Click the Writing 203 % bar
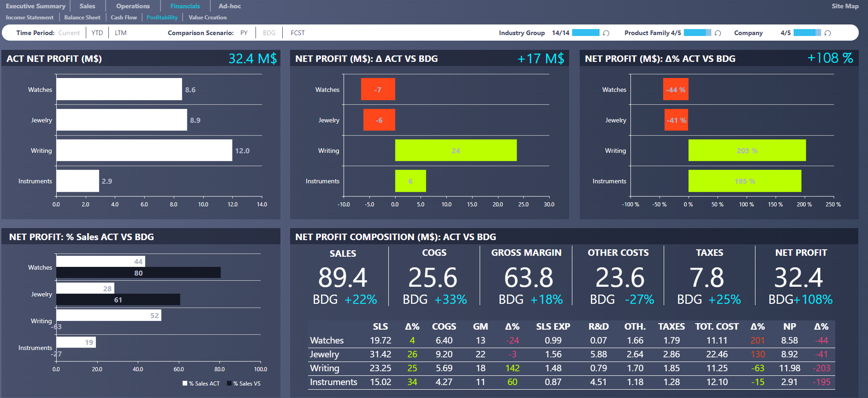868x398 pixels. [x=747, y=150]
